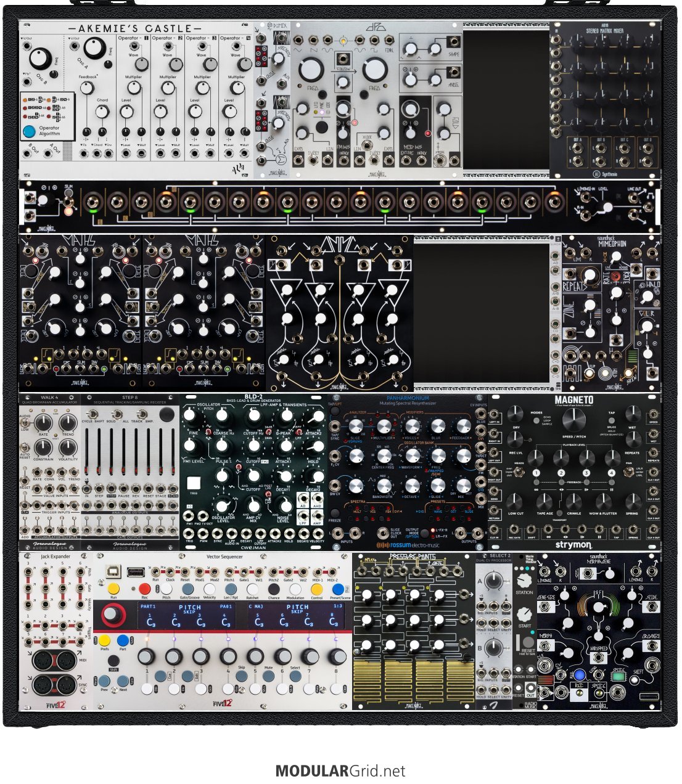Click the blue REC button on Morphagene
This screenshot has height=784, width=682.
click(x=579, y=674)
